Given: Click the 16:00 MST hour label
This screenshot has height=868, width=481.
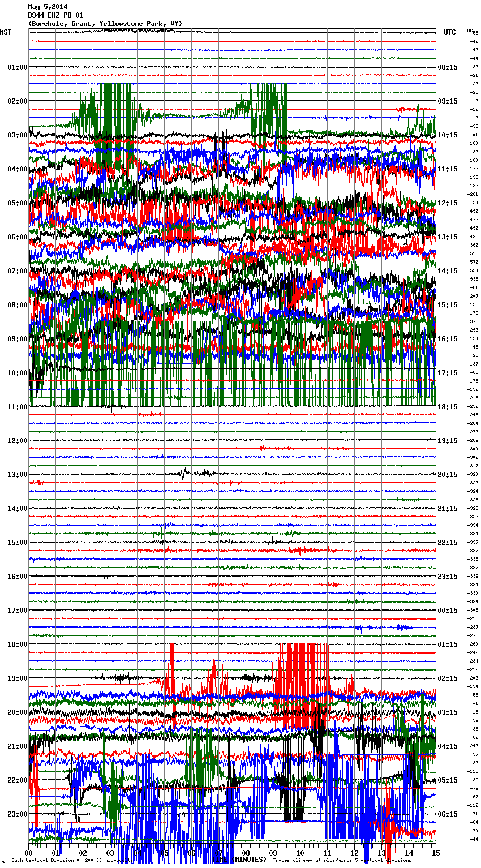Looking at the screenshot, I should pos(18,576).
